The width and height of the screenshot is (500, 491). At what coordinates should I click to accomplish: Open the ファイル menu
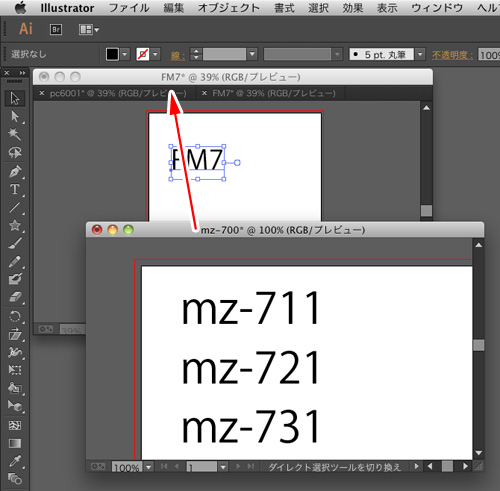129,8
